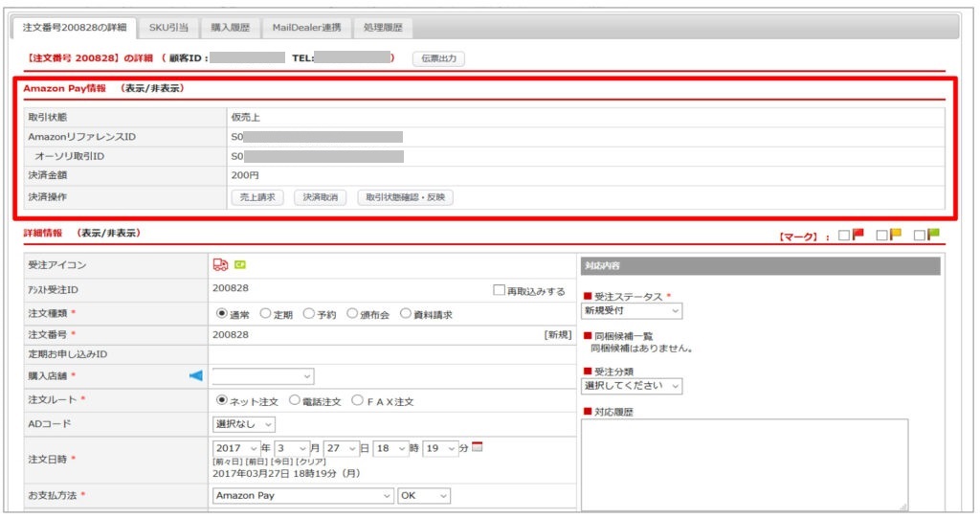Select the 定期 order type radio
Image resolution: width=980 pixels, height=519 pixels.
pos(266,313)
